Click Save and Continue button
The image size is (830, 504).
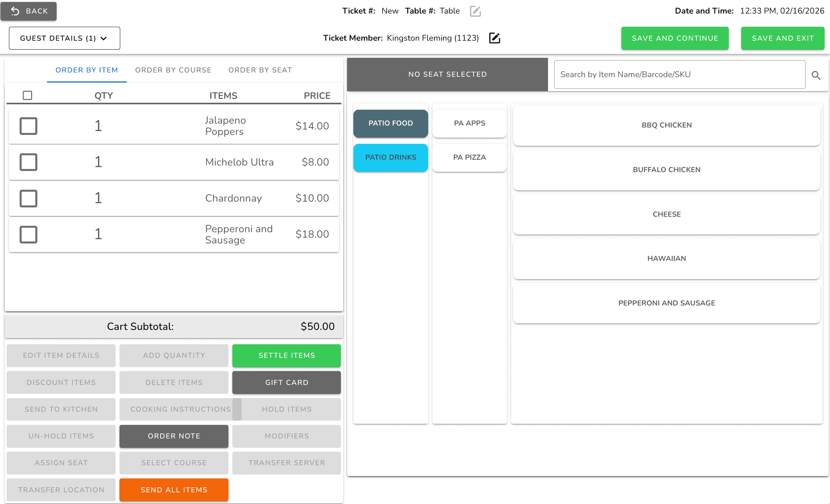pyautogui.click(x=675, y=38)
